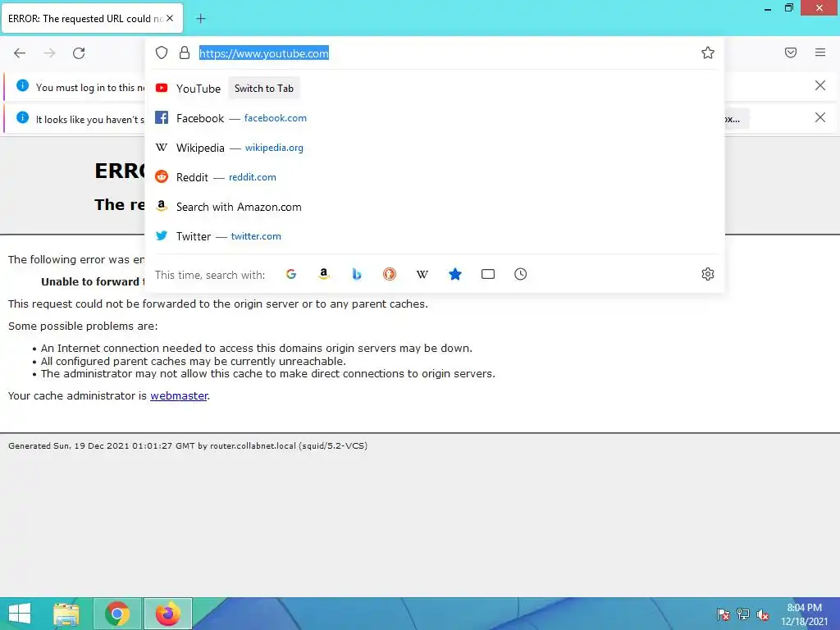Go back with the browser back arrow
Viewport: 840px width, 630px height.
(20, 53)
